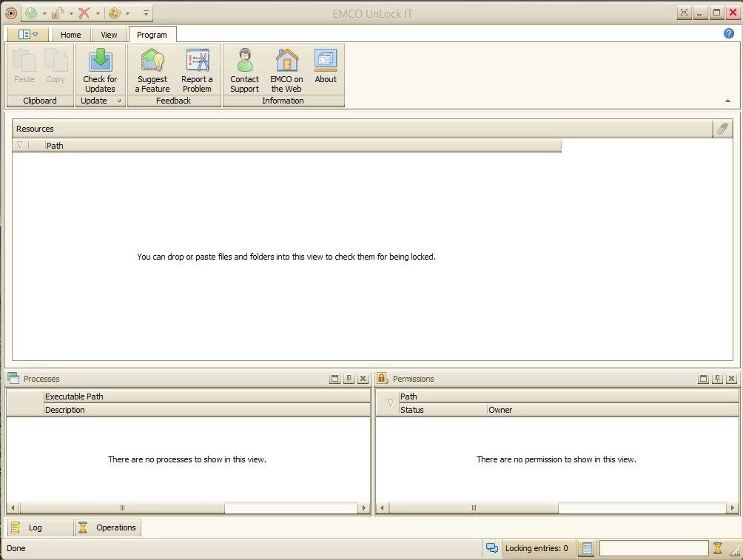This screenshot has height=560, width=743.
Task: Open dropdown arrow next to red X icon
Action: (x=98, y=14)
